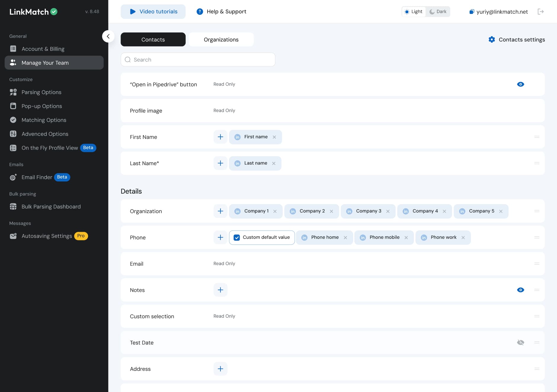Show the hidden Test Date field
557x392 pixels.
point(521,342)
